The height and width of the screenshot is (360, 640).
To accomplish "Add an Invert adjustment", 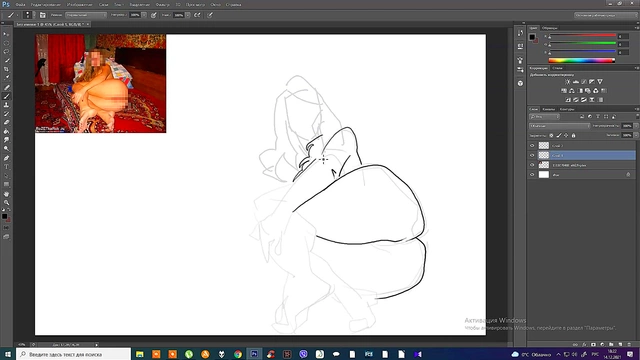I will (568, 100).
